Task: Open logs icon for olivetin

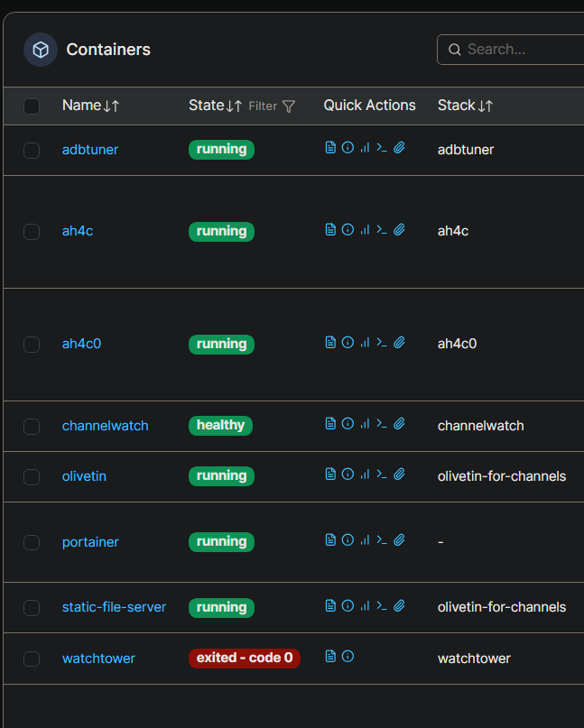Action: [330, 474]
